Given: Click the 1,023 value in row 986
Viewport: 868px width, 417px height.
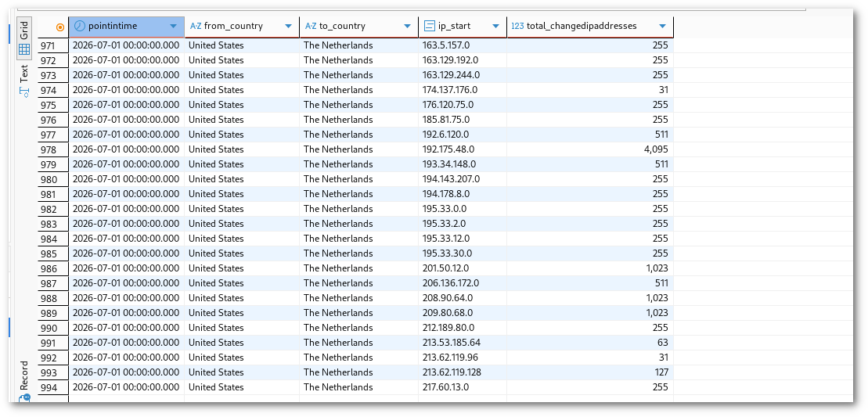Looking at the screenshot, I should pyautogui.click(x=656, y=268).
